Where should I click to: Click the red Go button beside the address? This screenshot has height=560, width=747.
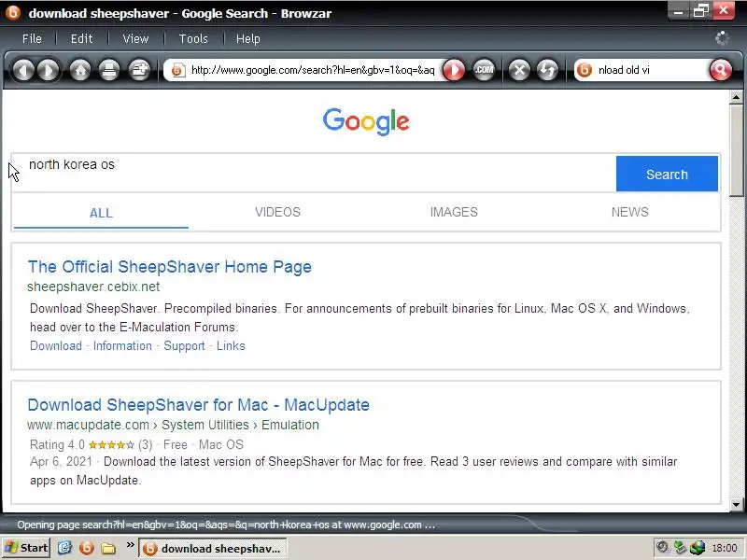pyautogui.click(x=454, y=71)
